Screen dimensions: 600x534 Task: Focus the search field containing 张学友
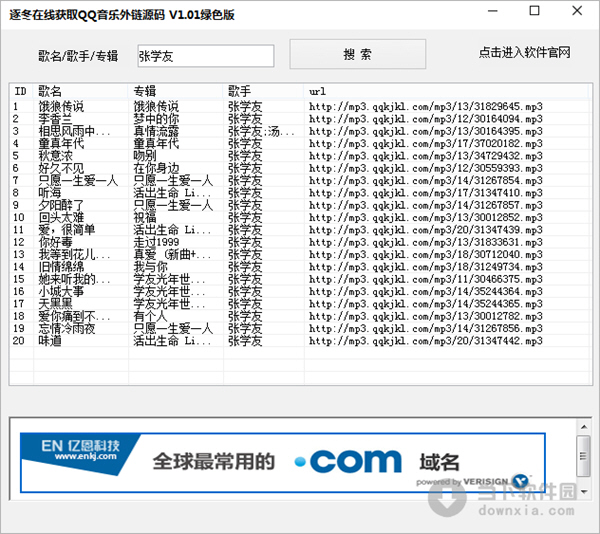[x=206, y=56]
